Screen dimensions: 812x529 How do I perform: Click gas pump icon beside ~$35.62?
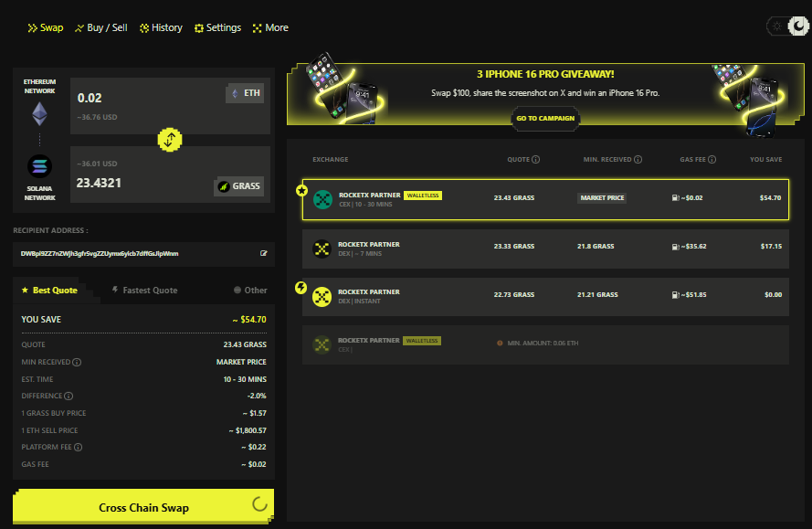(675, 247)
